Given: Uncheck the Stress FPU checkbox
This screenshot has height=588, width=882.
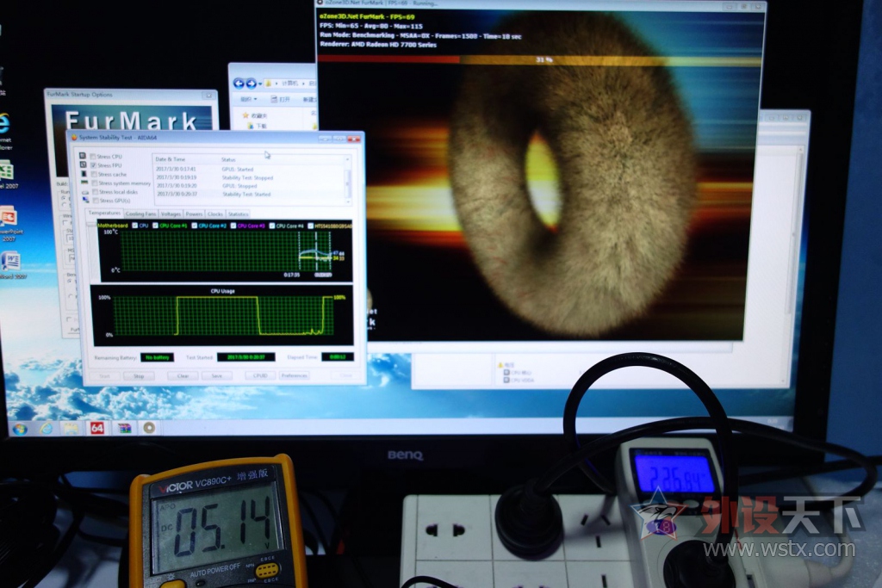Looking at the screenshot, I should [93, 166].
